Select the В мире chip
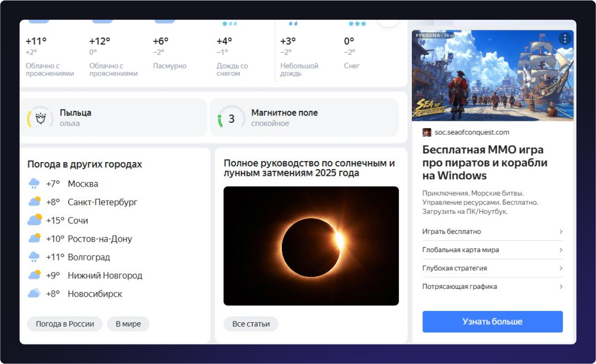596x364 pixels. coord(128,324)
